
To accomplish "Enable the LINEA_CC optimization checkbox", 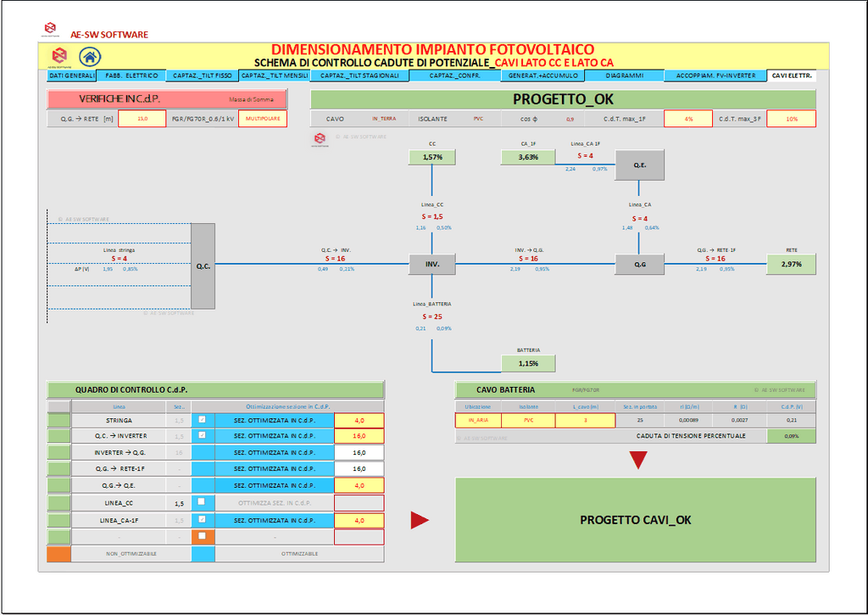I will (x=201, y=501).
